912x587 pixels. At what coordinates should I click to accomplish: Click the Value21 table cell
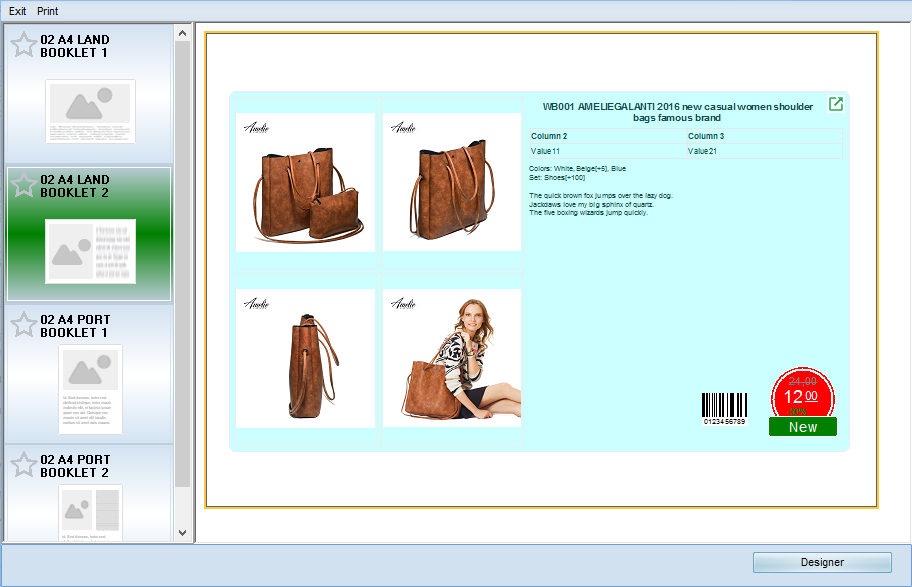pos(764,151)
